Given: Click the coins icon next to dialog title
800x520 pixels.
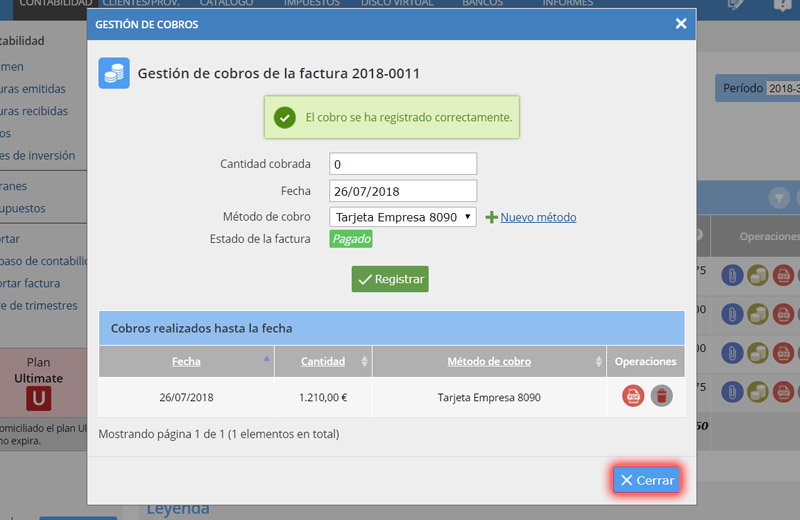Looking at the screenshot, I should tap(114, 74).
